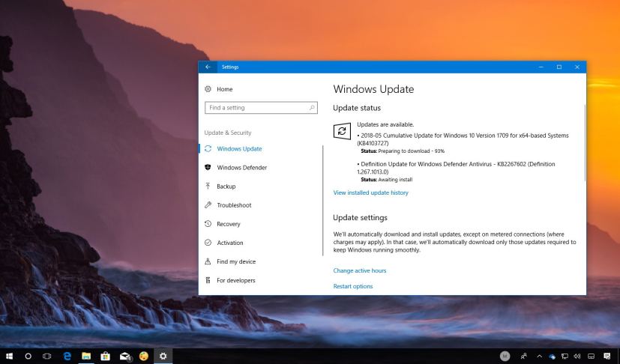Open Change active hours link
The width and height of the screenshot is (620, 364).
pos(359,270)
